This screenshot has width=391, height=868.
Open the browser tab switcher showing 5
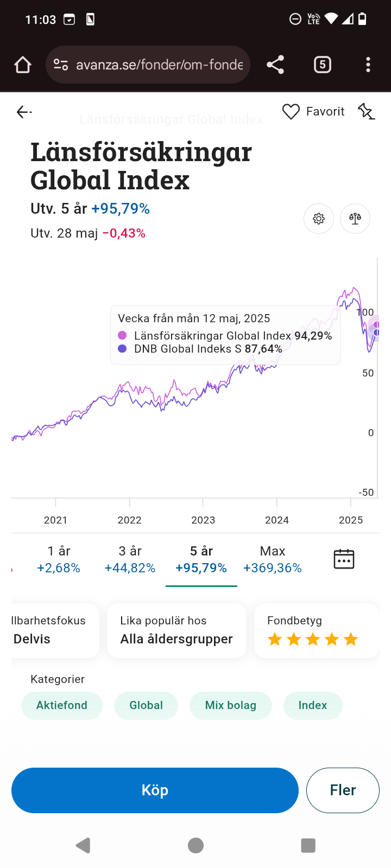tap(322, 65)
